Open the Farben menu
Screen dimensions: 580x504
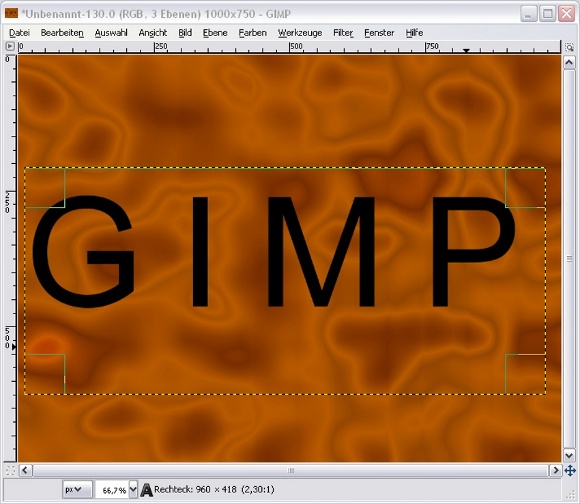(x=253, y=33)
